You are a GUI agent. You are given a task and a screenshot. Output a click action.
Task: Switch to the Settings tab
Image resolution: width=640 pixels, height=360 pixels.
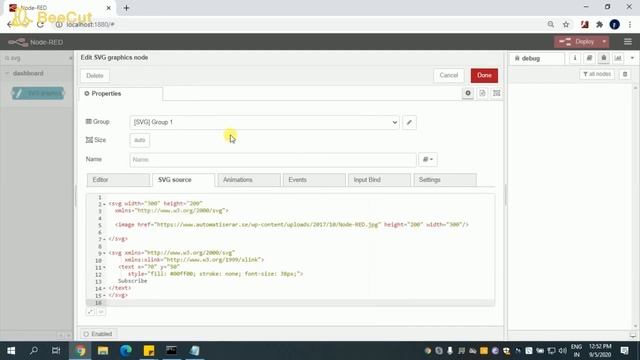[445, 180]
